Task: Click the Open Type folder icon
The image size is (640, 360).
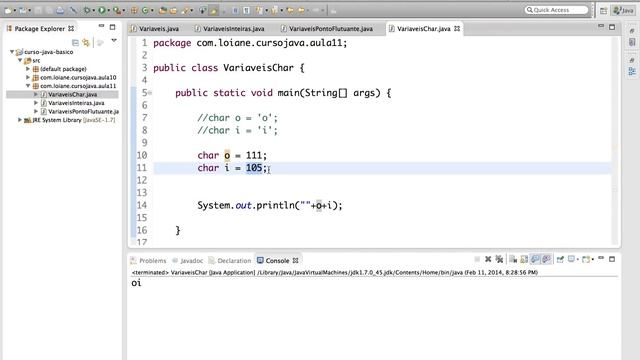Action: click(163, 10)
